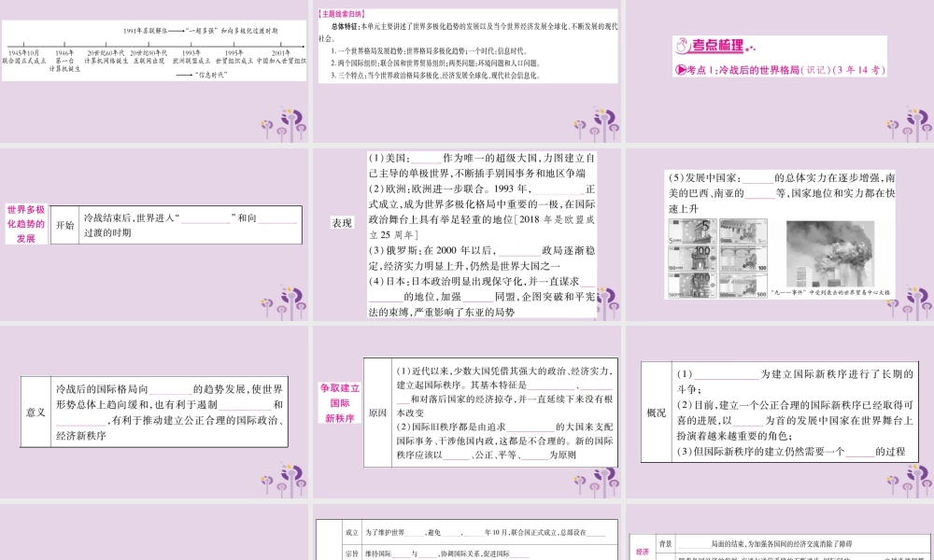Open the timeline slide with 1991年苏联解体
This screenshot has height=560, width=934.
(154, 71)
